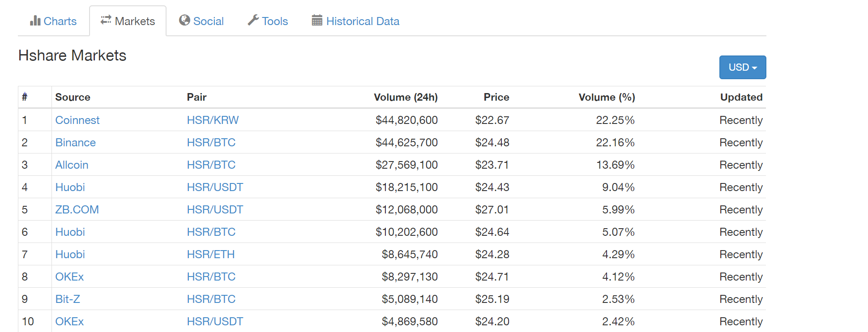
Task: Click the $22.67 price cell
Action: (492, 120)
